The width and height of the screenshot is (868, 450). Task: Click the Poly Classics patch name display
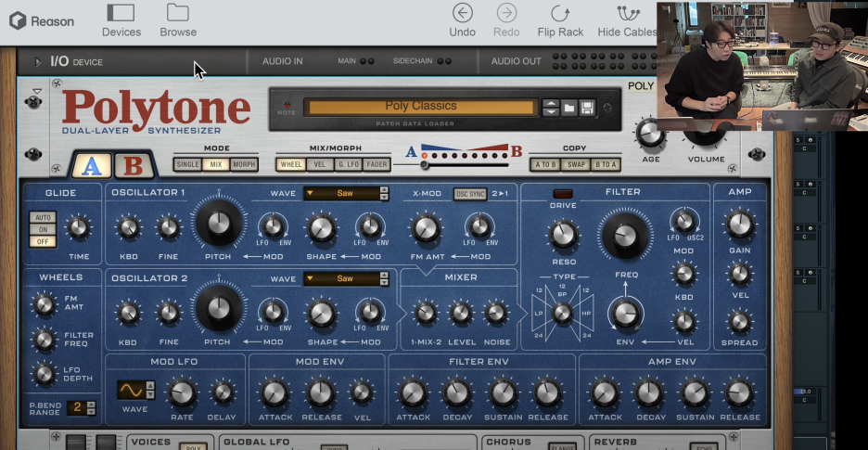tap(421, 107)
